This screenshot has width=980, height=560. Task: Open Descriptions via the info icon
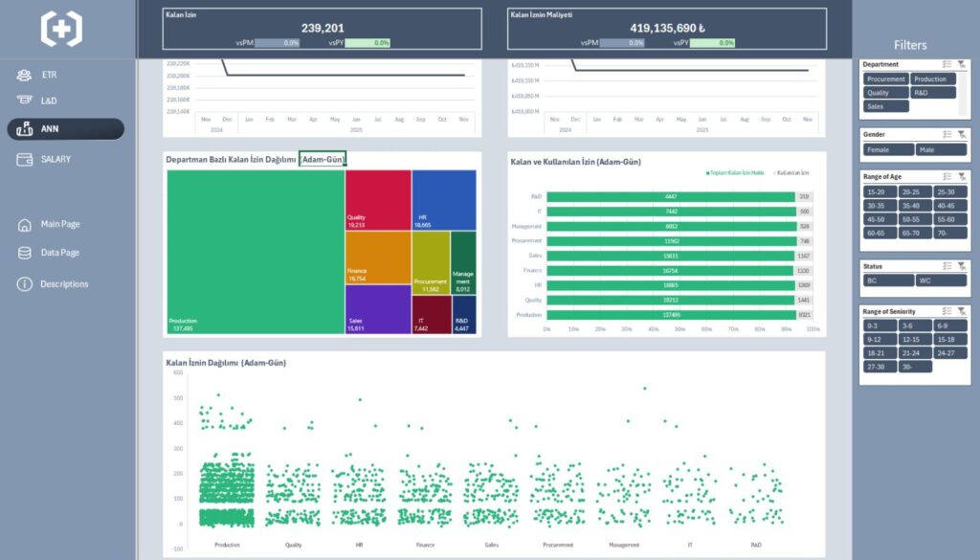coord(24,284)
